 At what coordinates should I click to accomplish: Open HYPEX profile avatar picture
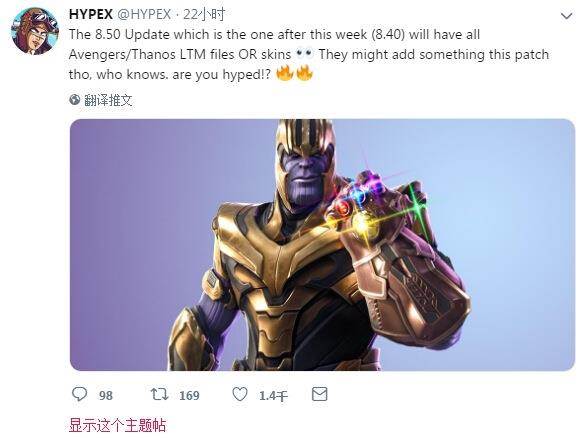(35, 31)
